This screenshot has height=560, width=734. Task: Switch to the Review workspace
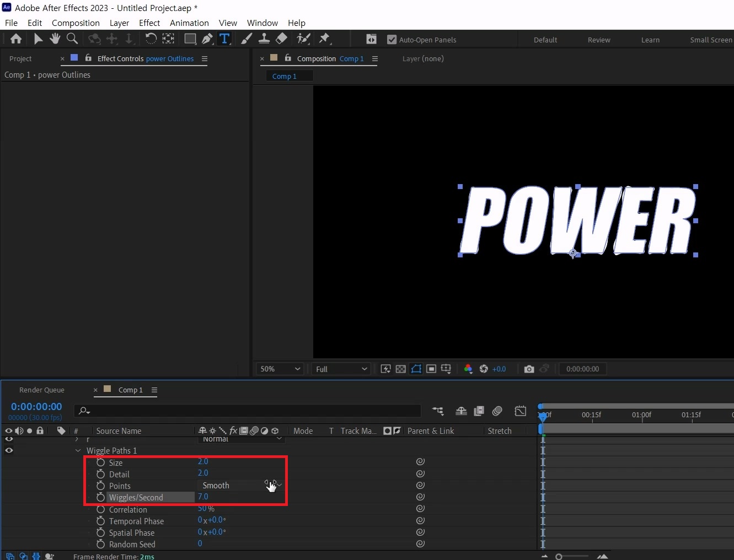click(x=599, y=40)
